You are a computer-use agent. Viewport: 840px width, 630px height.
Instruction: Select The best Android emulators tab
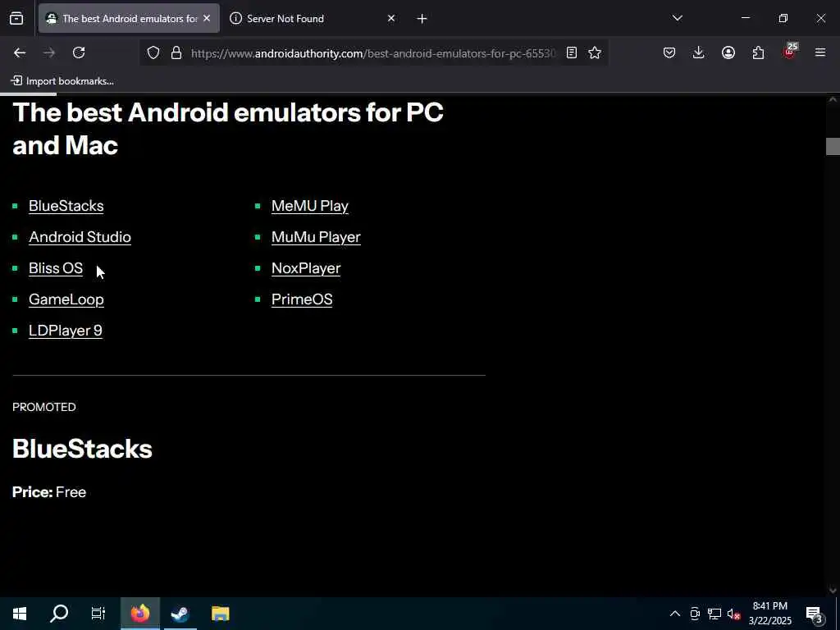click(129, 19)
